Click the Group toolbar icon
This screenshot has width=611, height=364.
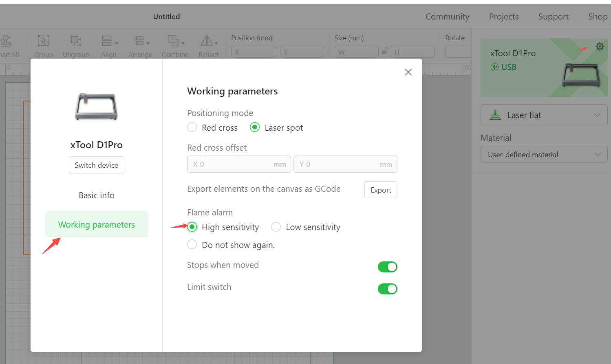(x=44, y=41)
